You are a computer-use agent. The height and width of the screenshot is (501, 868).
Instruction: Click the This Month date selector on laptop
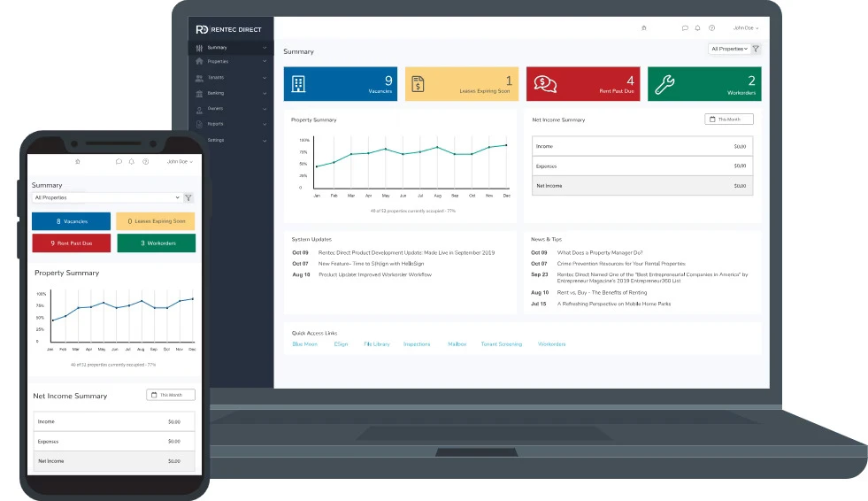tap(729, 119)
